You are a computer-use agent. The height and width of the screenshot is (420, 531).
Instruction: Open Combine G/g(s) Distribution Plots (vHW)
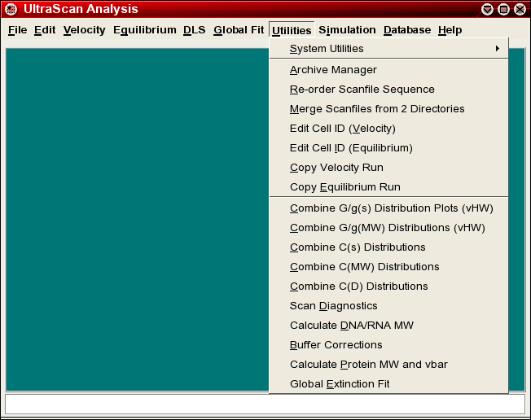pyautogui.click(x=391, y=208)
